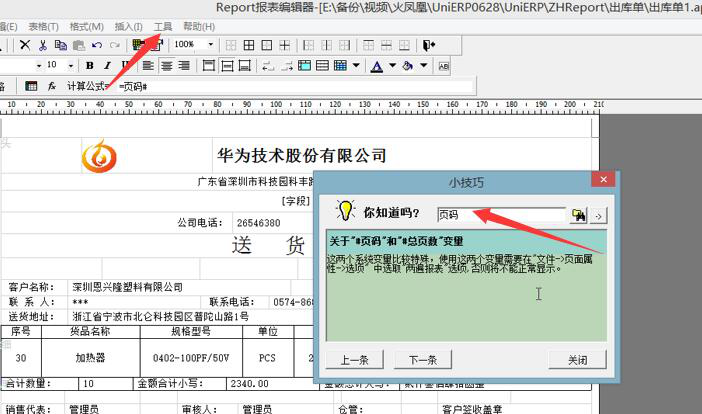Set vertical alignment to top
The height and width of the screenshot is (414, 702).
point(209,66)
